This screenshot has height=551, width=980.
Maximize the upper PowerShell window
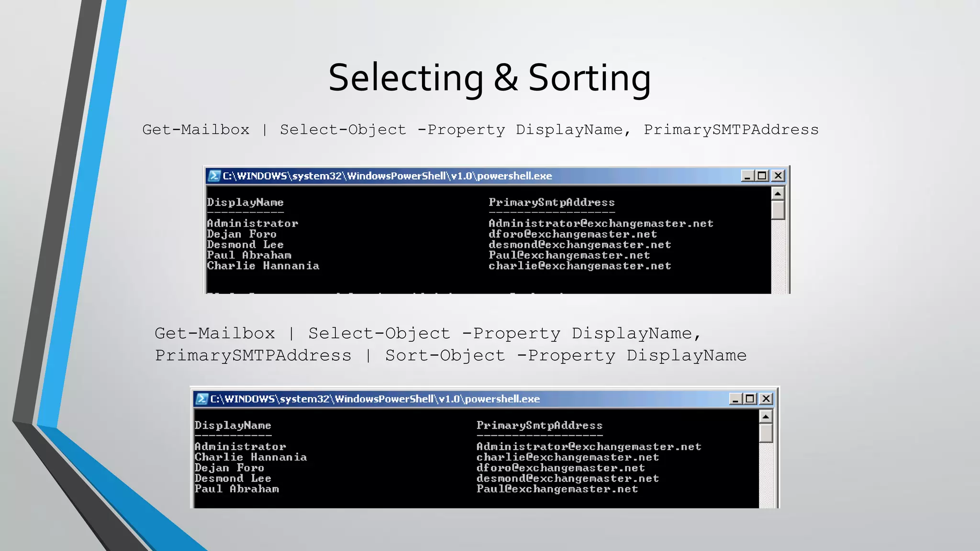coord(762,176)
